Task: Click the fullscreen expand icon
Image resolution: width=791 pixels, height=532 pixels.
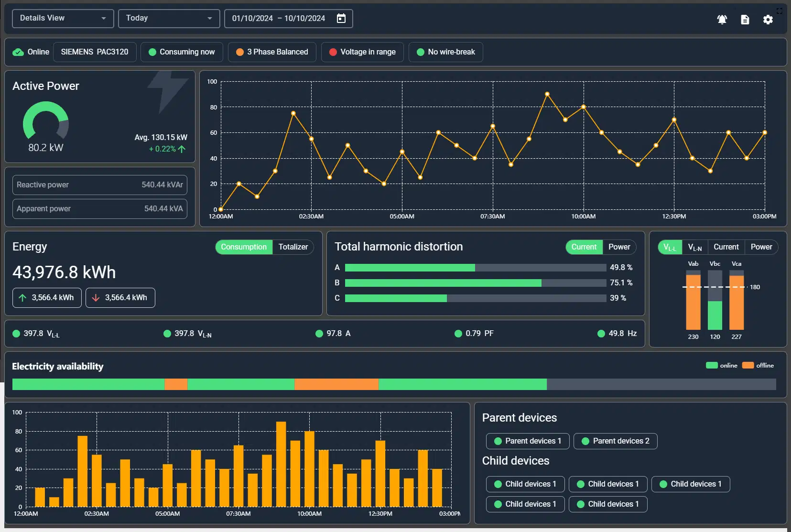Action: tap(779, 11)
